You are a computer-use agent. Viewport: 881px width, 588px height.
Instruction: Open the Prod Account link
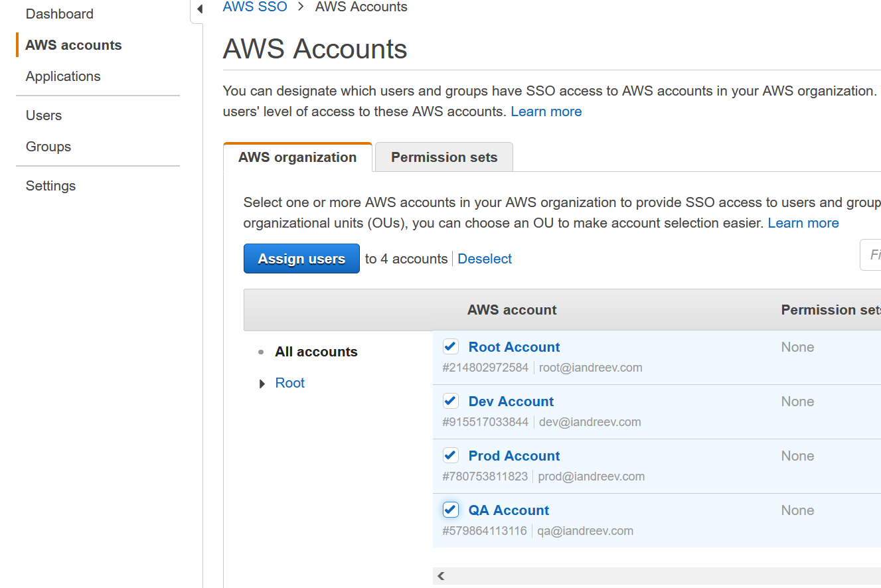pos(514,456)
